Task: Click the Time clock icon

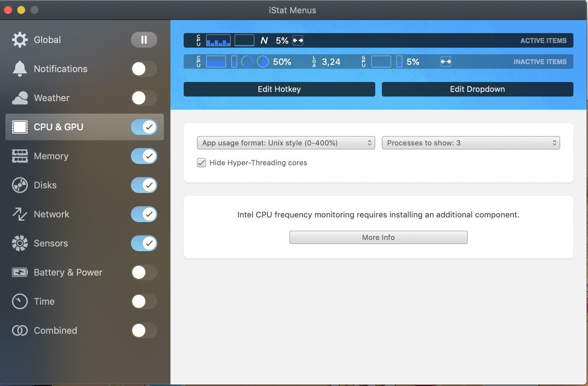Action: (x=20, y=301)
